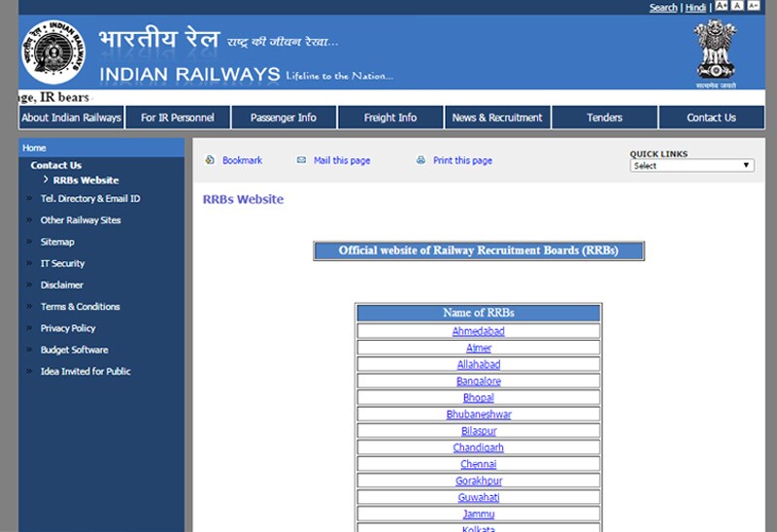
Task: Decrease font size with A- icon
Action: [x=754, y=6]
